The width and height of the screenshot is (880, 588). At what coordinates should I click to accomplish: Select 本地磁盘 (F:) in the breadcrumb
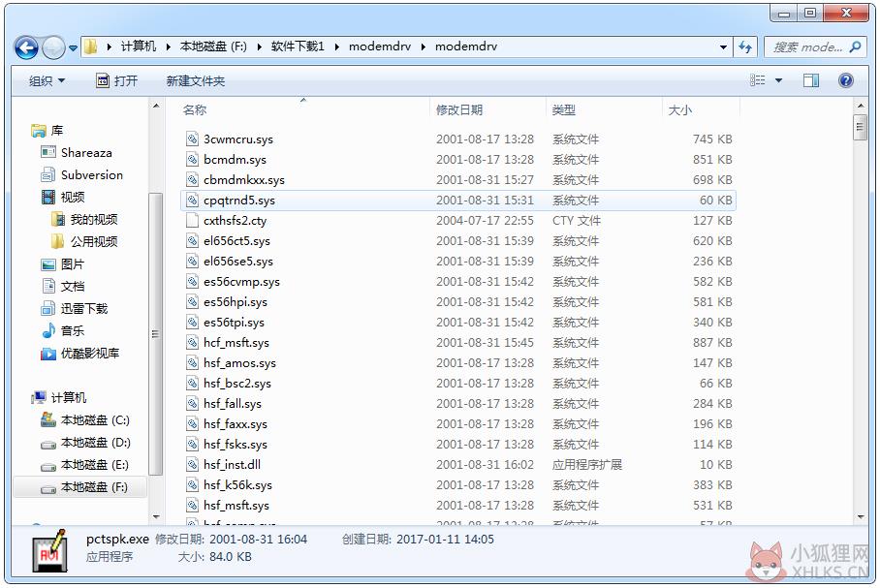[213, 46]
